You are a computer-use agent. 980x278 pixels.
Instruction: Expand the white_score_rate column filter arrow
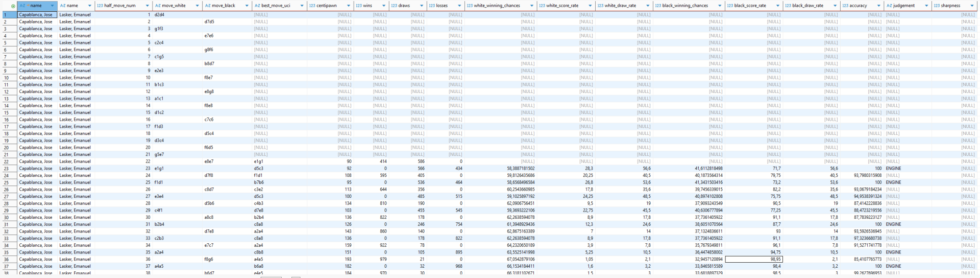[590, 6]
